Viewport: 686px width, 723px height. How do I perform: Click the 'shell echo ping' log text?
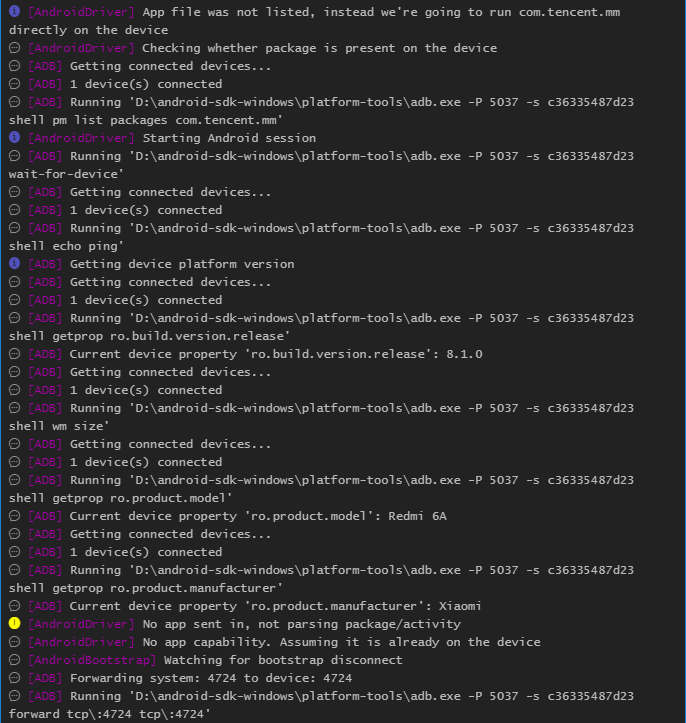(66, 246)
